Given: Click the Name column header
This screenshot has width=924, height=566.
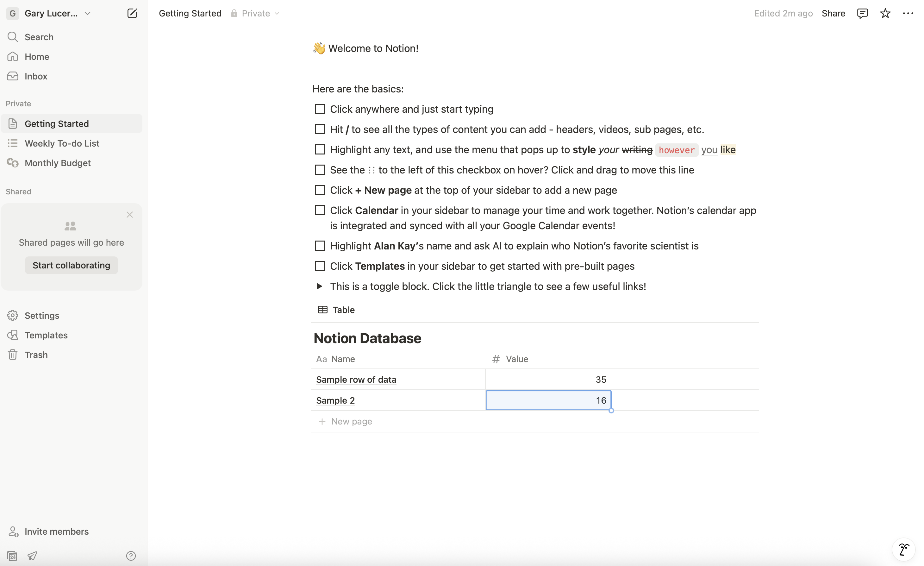Looking at the screenshot, I should click(398, 359).
